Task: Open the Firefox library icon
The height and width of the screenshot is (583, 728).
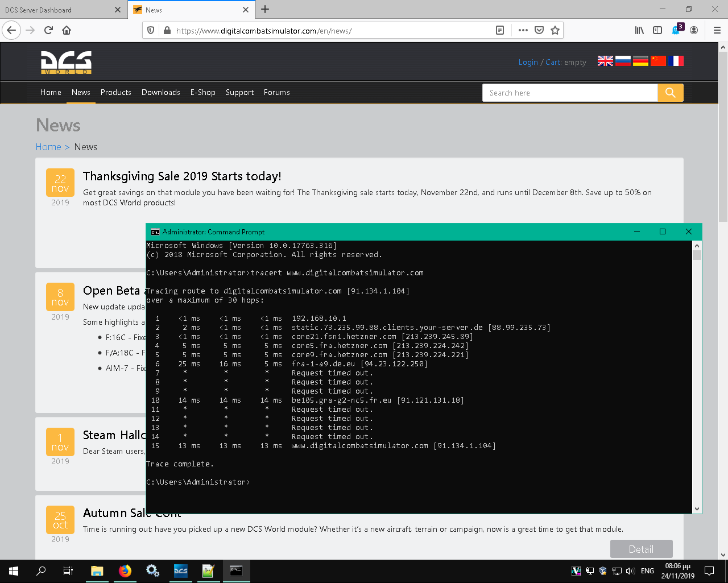Action: [x=639, y=30]
